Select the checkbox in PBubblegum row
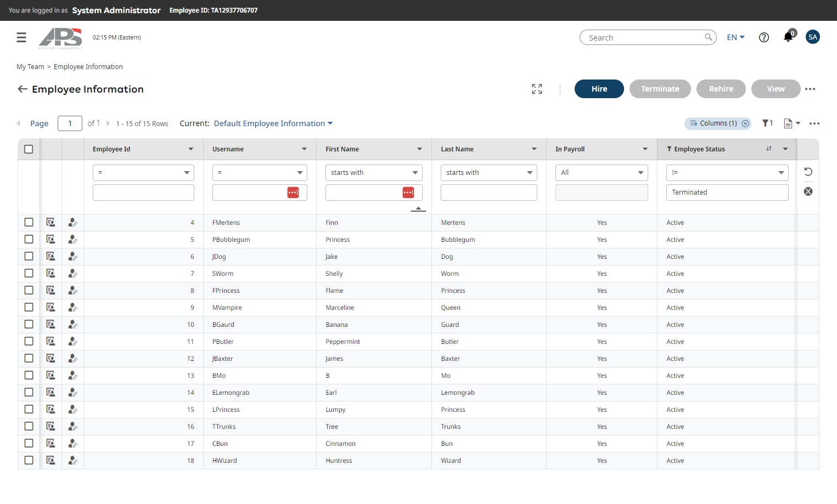 click(29, 239)
